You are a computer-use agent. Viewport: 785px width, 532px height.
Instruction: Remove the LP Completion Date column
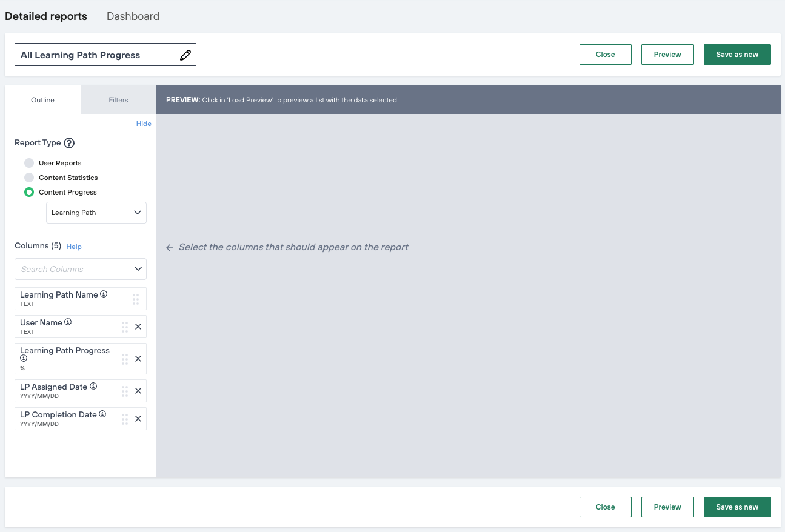coord(138,419)
